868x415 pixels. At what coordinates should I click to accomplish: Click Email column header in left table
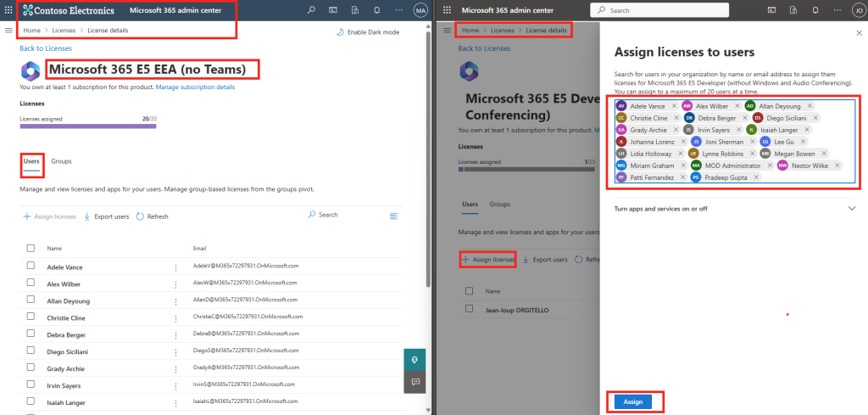[x=199, y=248]
